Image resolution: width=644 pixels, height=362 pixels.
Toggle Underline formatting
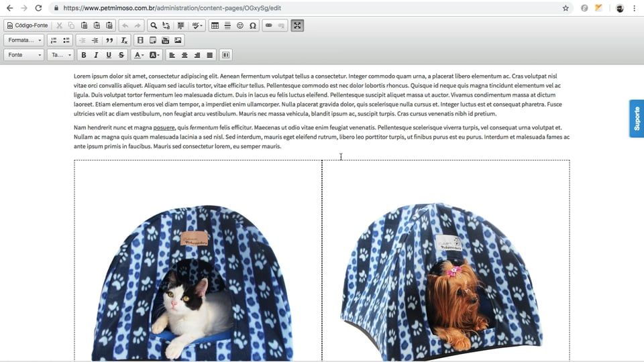point(109,55)
